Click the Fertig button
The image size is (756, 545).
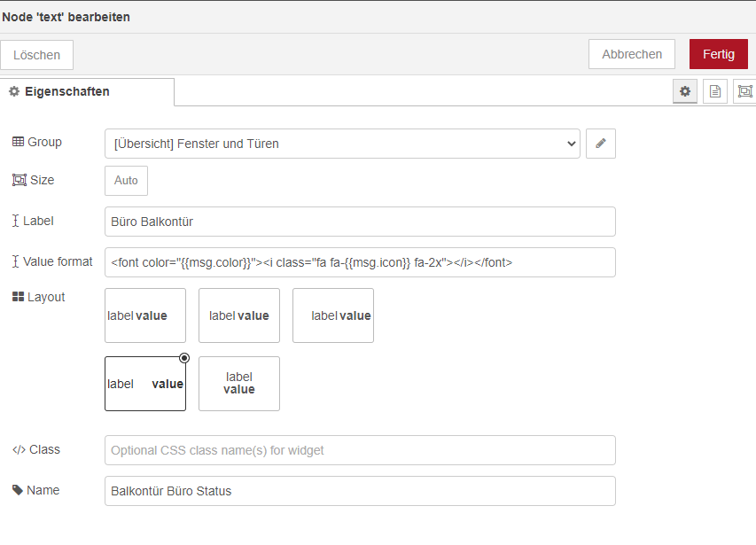[x=719, y=54]
